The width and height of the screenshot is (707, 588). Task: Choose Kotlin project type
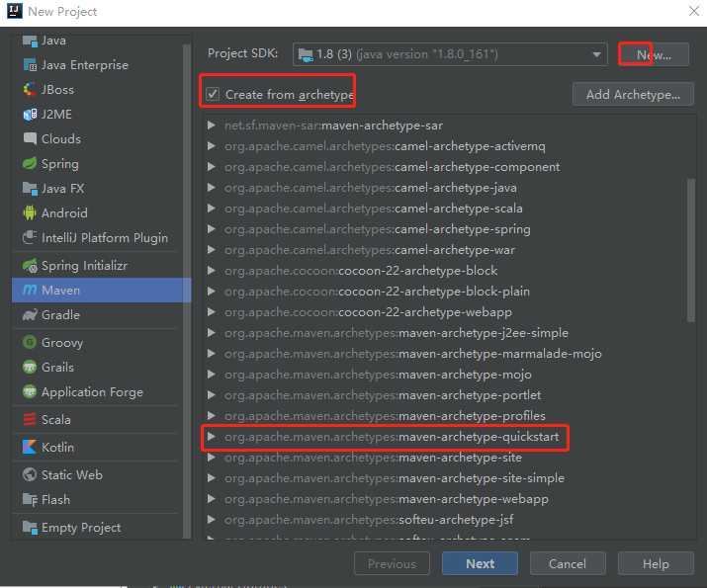coord(102,447)
